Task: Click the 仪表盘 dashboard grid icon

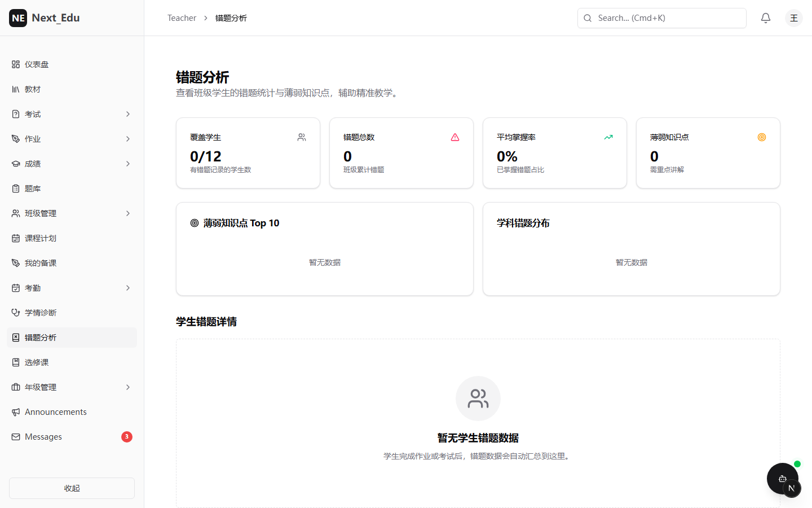Action: coord(16,64)
